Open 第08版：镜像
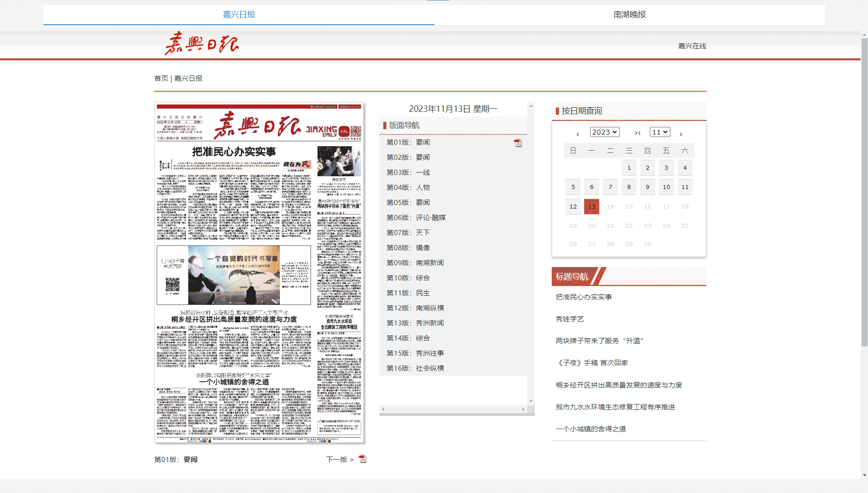 point(408,247)
